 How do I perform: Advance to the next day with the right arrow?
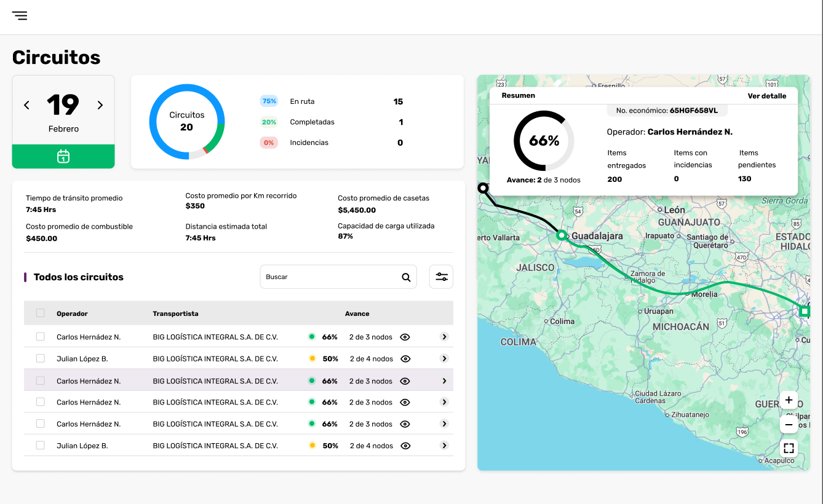click(x=100, y=105)
